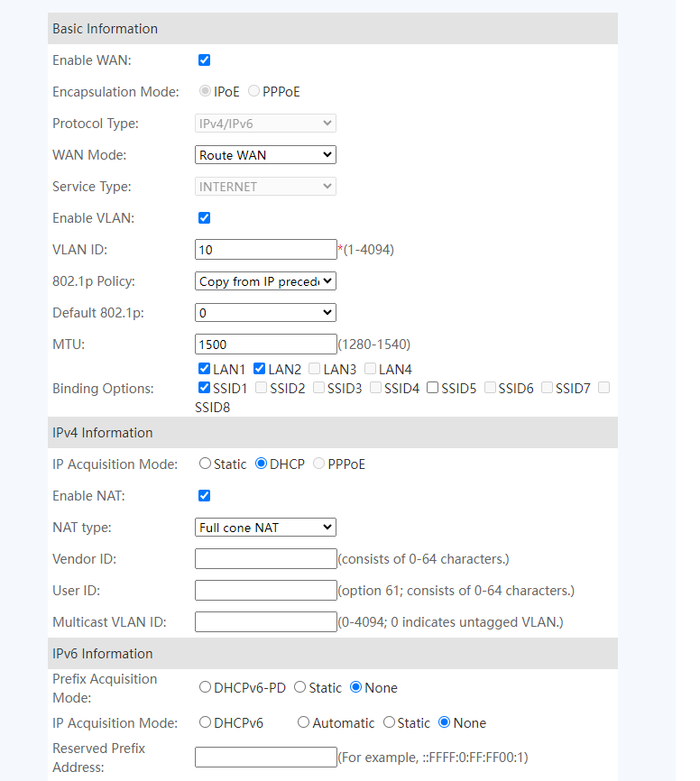Viewport: 700px width, 781px height.
Task: Uncheck LAN2 binding option
Action: [259, 369]
